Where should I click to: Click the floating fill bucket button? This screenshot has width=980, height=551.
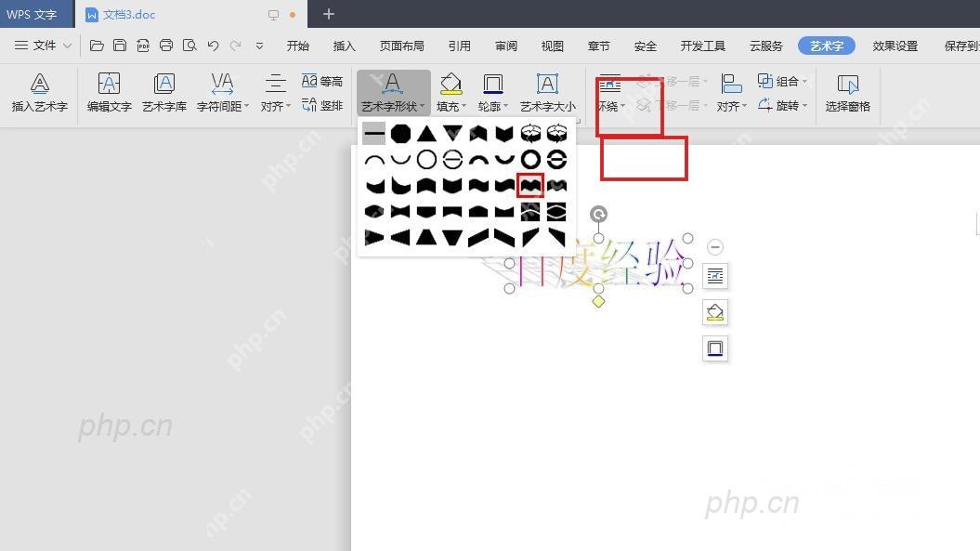pos(715,312)
